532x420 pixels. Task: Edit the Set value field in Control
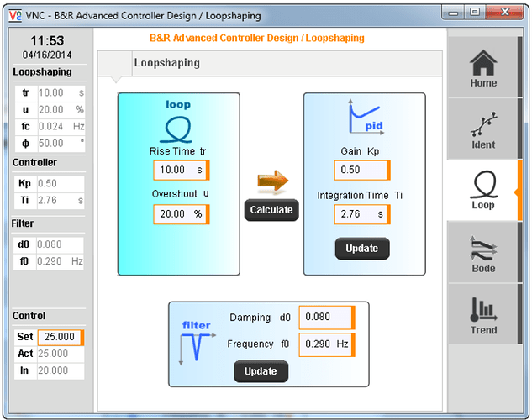61,337
